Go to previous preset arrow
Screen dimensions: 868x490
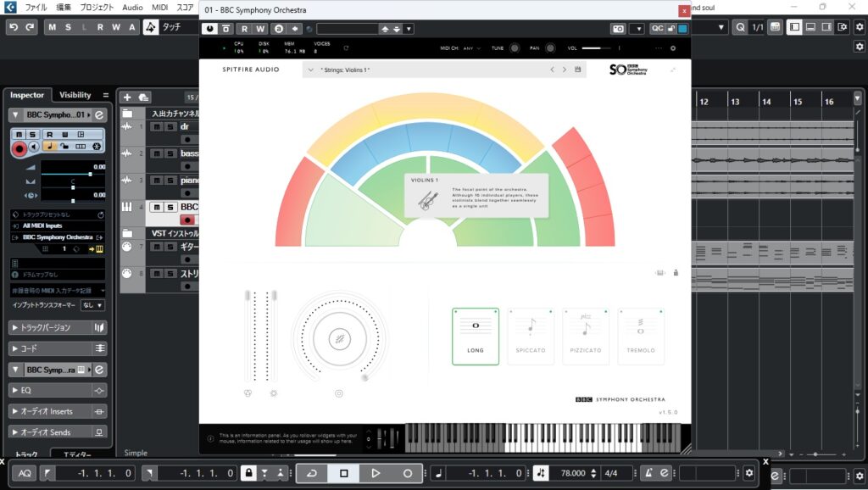(x=552, y=70)
